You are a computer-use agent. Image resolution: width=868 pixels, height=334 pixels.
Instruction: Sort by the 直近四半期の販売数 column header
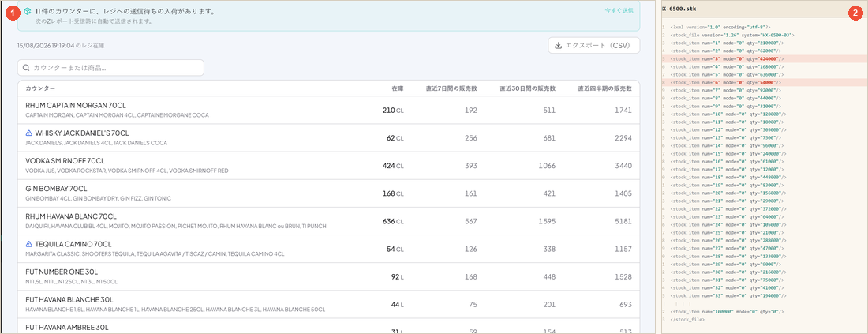pyautogui.click(x=604, y=88)
